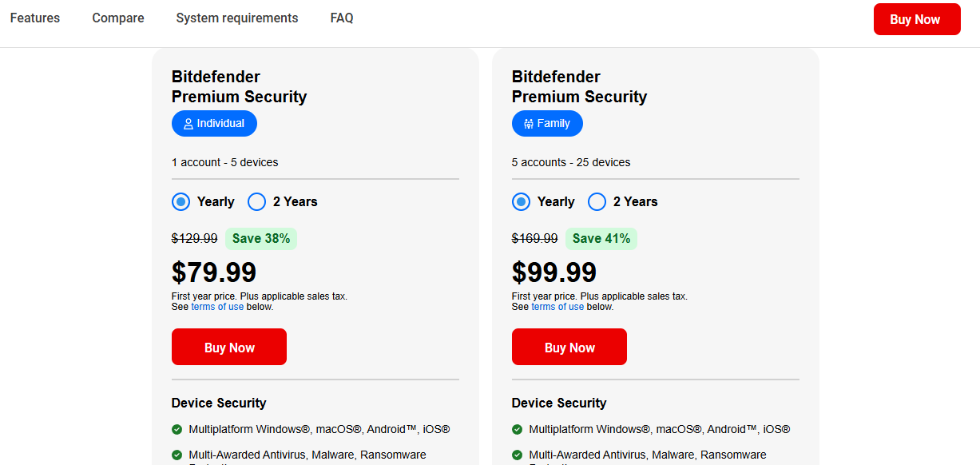980x465 pixels.
Task: Click the Individual plan badge icon
Action: coord(188,124)
